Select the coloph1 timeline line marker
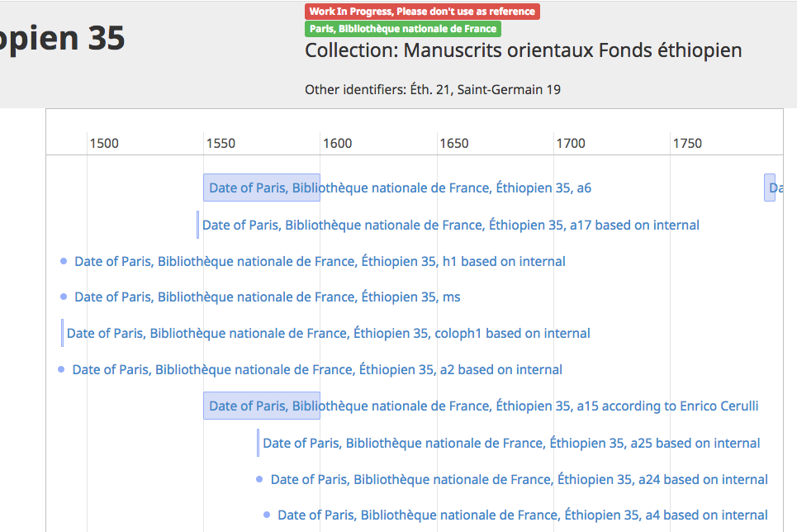The width and height of the screenshot is (797, 532). click(63, 333)
